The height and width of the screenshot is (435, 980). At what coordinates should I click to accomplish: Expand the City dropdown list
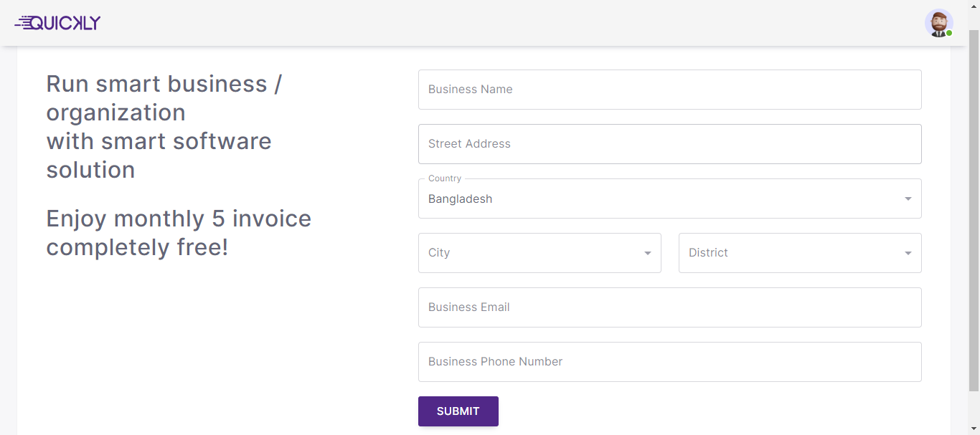pos(531,253)
